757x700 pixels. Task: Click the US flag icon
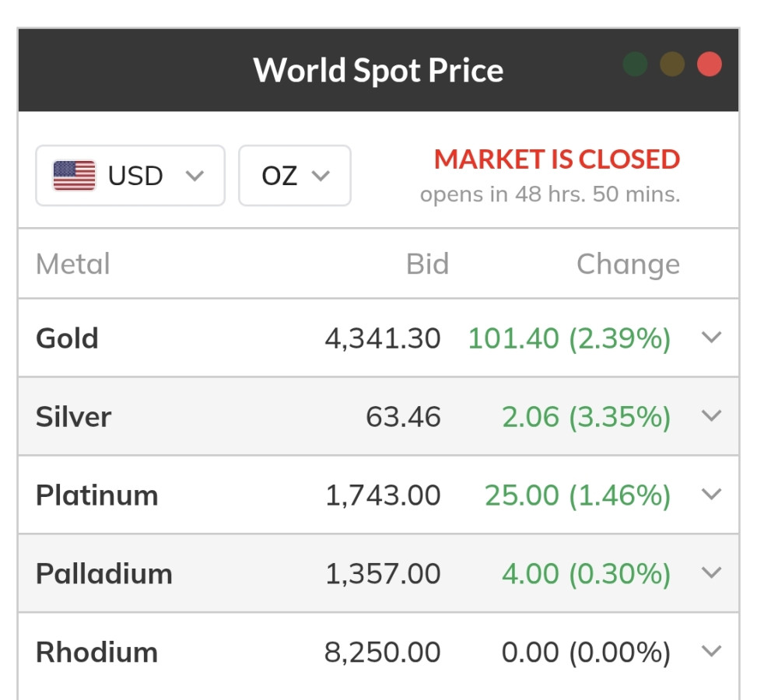tap(74, 176)
